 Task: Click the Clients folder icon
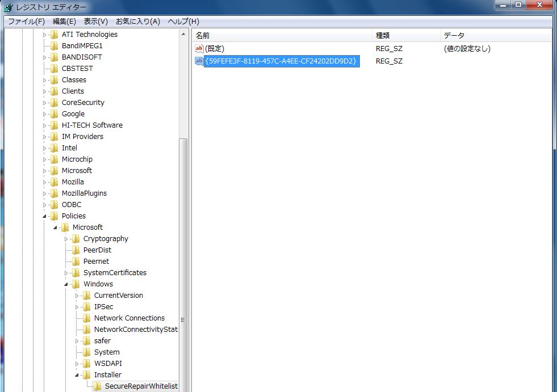tap(55, 91)
